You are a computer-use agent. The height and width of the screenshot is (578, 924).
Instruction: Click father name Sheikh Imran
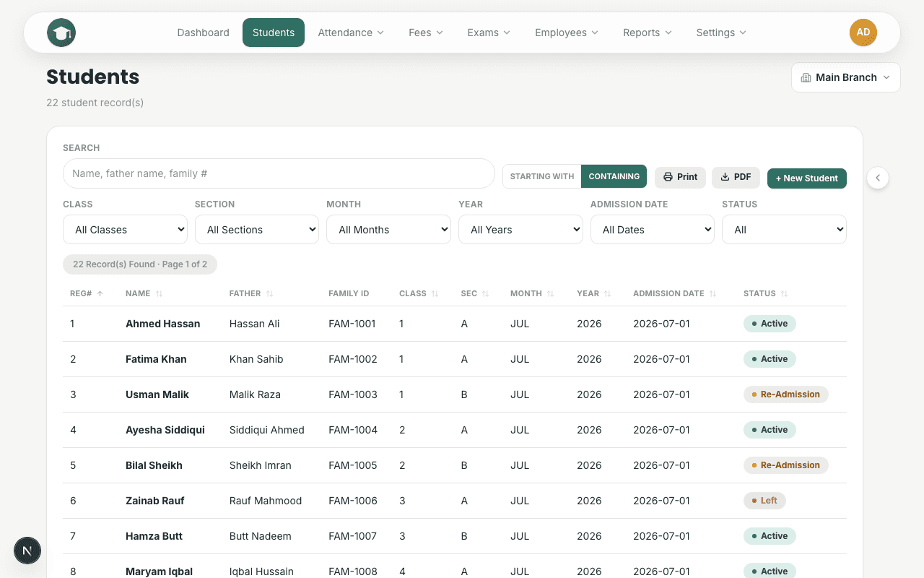(x=261, y=465)
